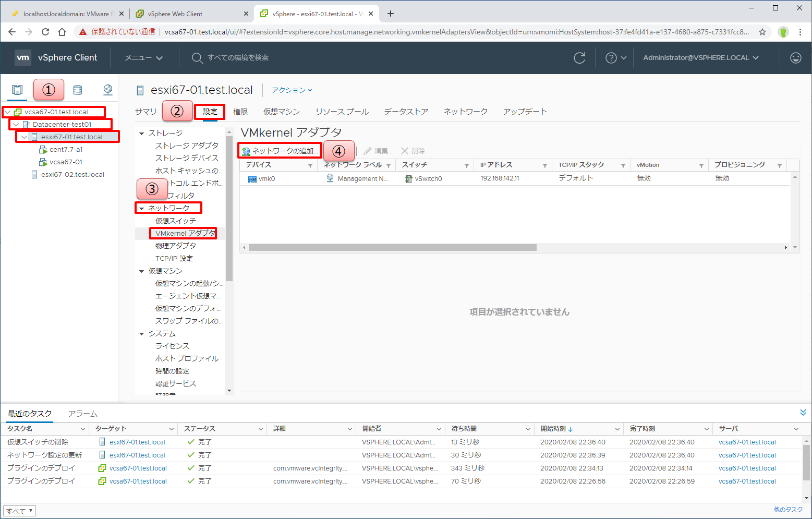Close the vSphere Web Client tab
The image size is (812, 519).
point(246,14)
